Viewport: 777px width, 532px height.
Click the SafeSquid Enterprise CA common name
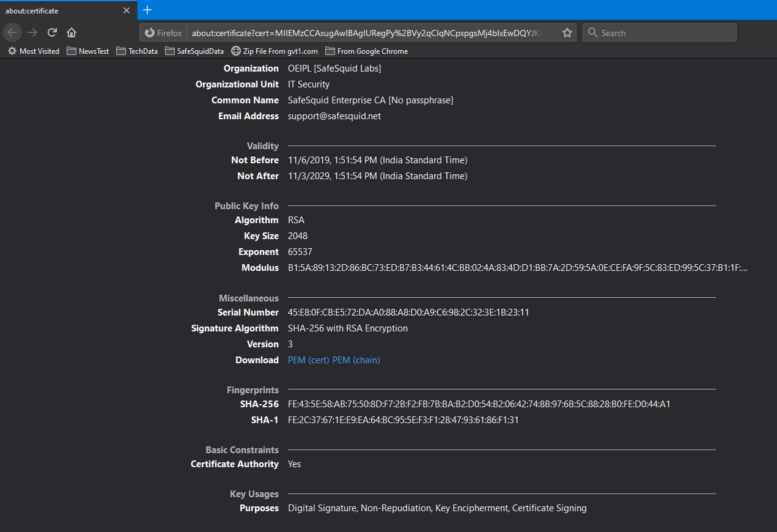tap(370, 100)
